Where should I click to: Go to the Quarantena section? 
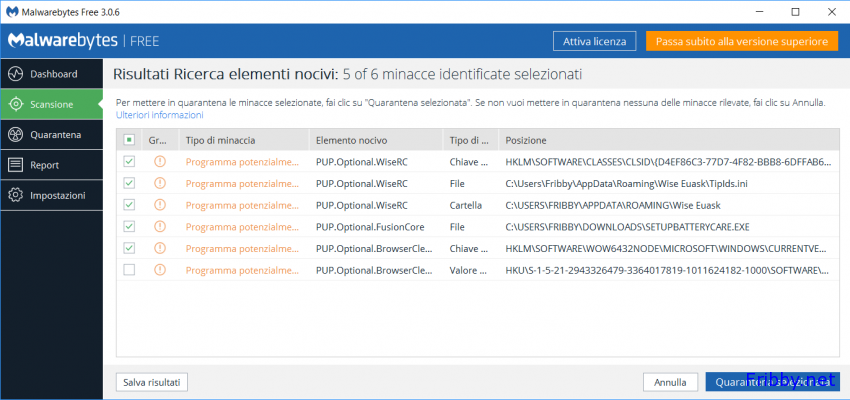point(51,134)
